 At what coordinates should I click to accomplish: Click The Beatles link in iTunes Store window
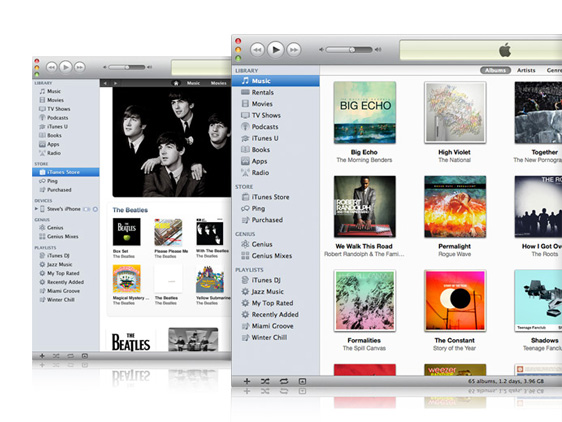(x=130, y=210)
